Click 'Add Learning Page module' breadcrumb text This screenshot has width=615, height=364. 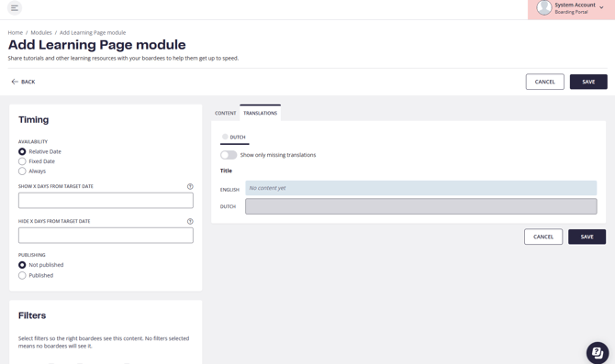[x=93, y=32]
